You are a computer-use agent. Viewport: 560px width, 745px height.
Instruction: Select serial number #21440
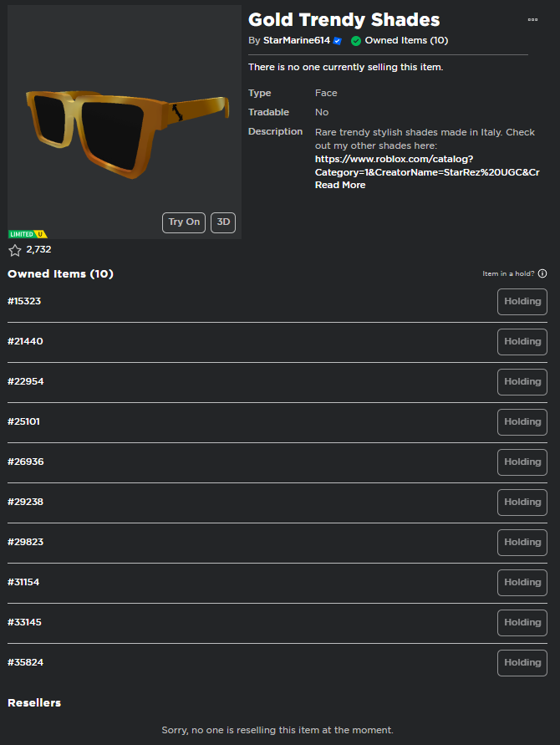click(x=25, y=341)
